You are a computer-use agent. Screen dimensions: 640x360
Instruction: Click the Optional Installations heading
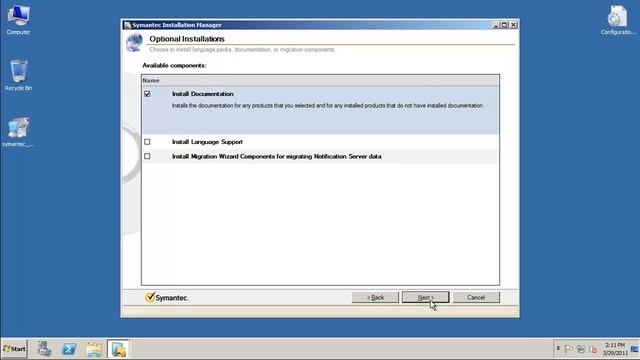coord(187,39)
